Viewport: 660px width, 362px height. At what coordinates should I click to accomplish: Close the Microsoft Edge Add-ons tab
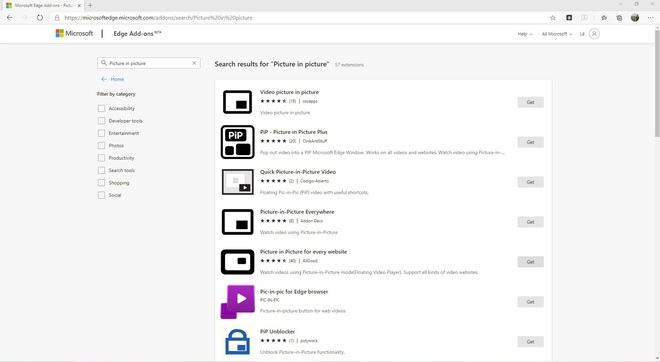coord(79,5)
